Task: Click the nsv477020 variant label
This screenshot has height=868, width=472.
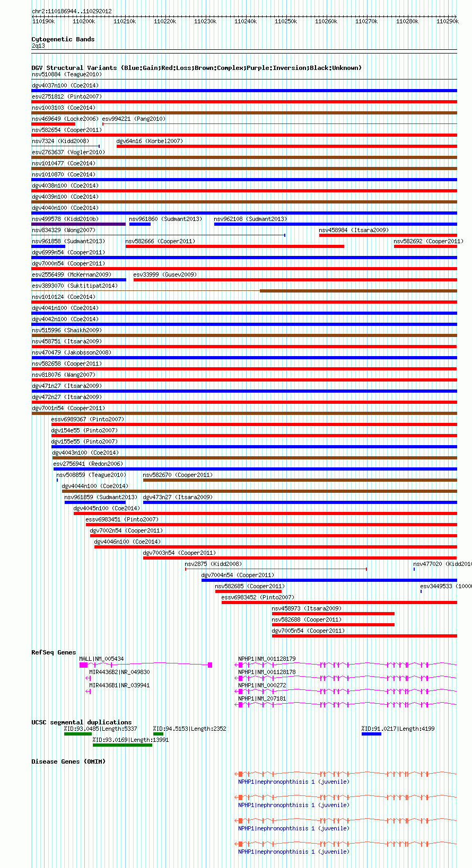Action: pyautogui.click(x=442, y=564)
